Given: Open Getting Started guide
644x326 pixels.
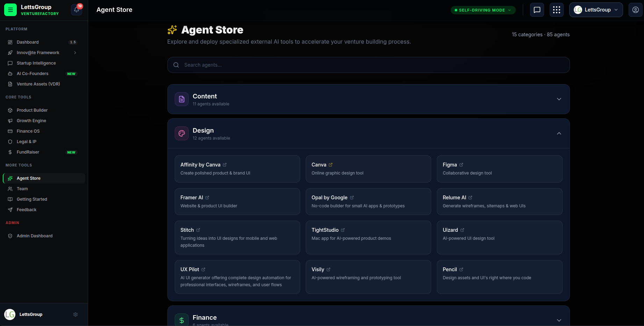Looking at the screenshot, I should [x=44, y=199].
